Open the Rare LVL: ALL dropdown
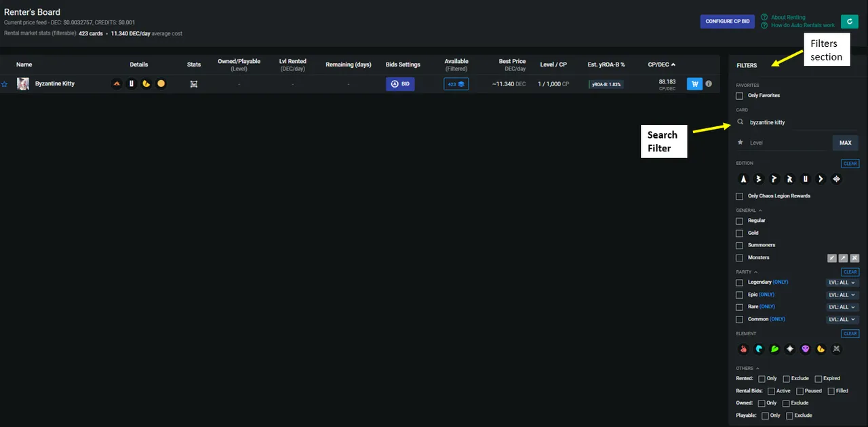 (x=842, y=307)
